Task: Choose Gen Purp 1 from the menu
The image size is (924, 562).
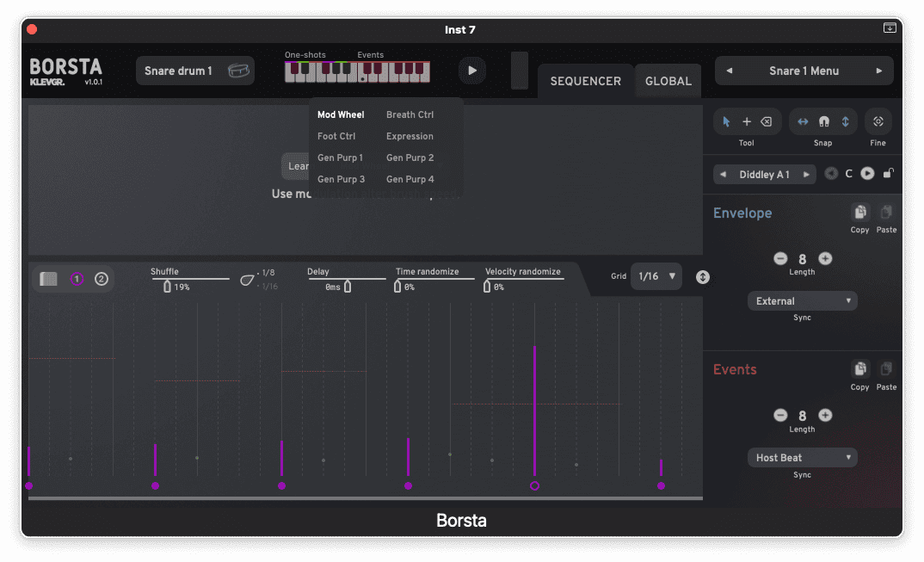Action: point(340,157)
